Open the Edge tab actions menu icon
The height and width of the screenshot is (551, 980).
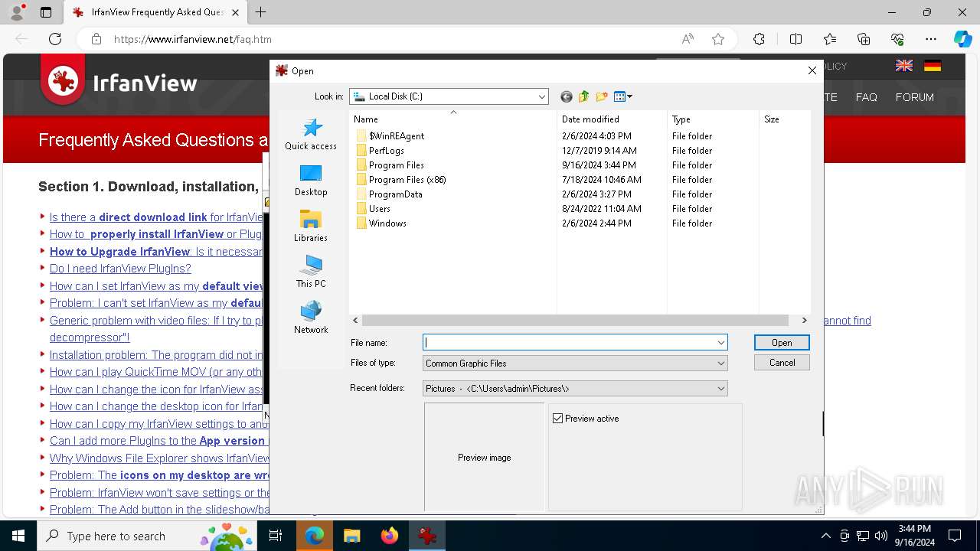point(46,12)
